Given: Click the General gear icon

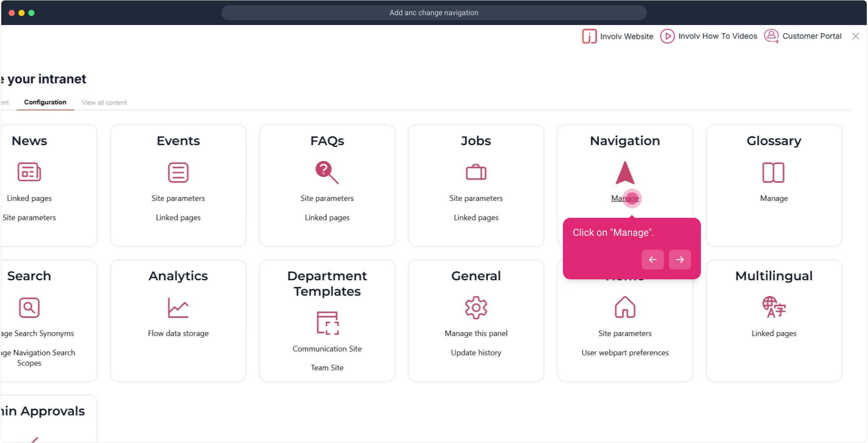Looking at the screenshot, I should pyautogui.click(x=476, y=308).
